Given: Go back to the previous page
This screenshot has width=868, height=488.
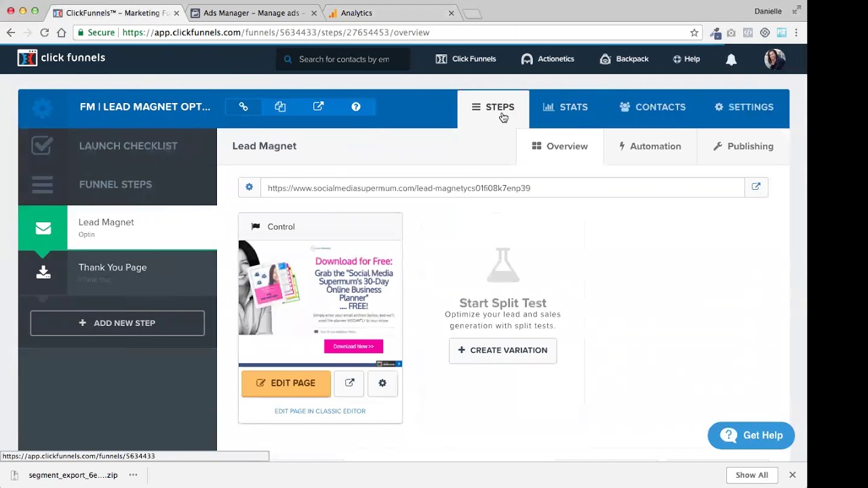Looking at the screenshot, I should 11,33.
